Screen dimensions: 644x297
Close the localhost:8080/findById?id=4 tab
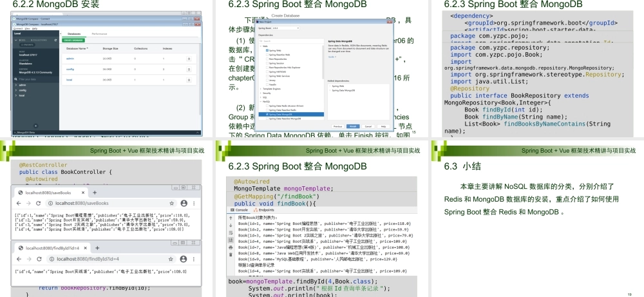tap(86, 247)
